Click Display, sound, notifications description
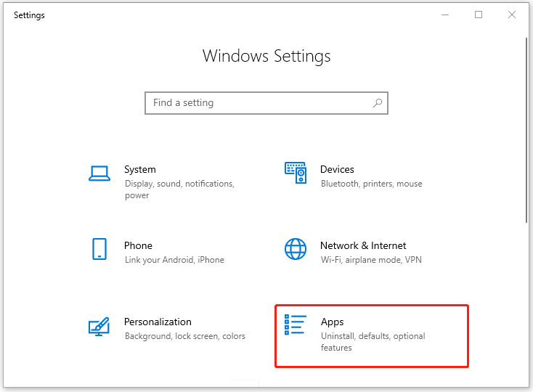Viewport: 533px width, 392px height. [179, 189]
